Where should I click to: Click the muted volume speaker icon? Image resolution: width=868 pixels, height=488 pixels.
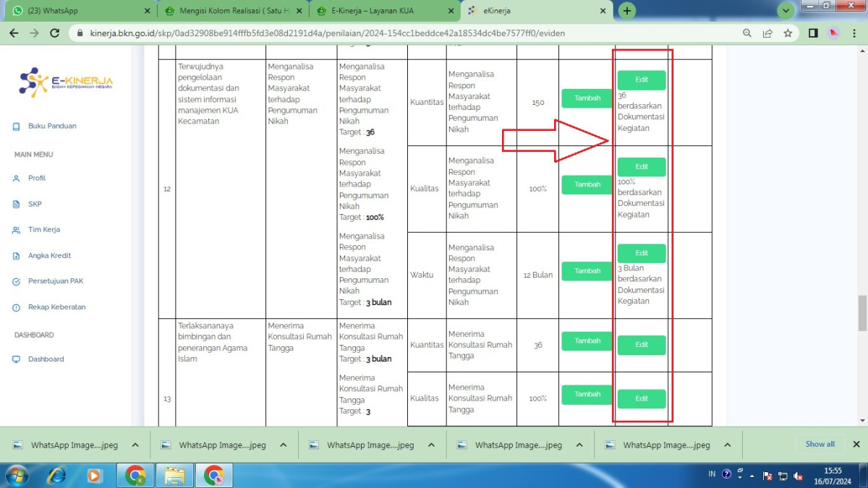[x=799, y=476]
